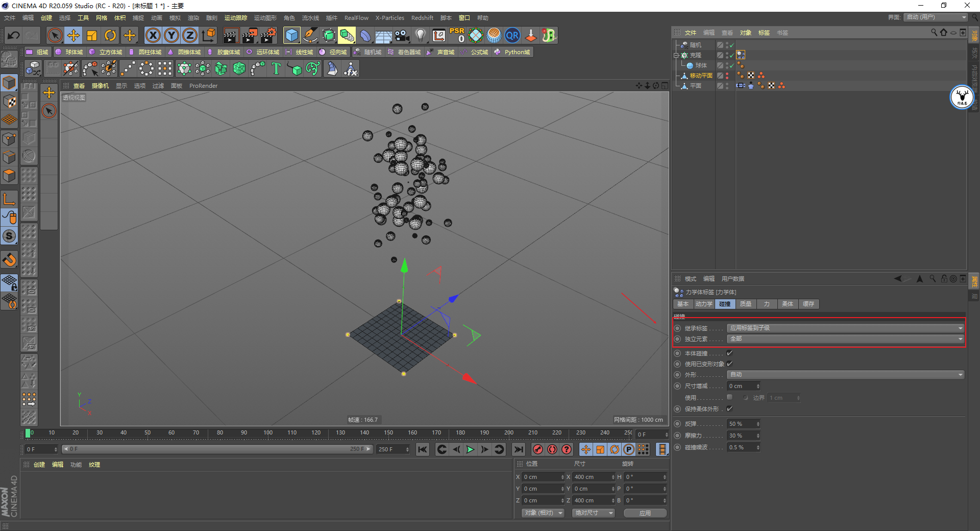
Task: Uncheck the 本体碰撞 checkbox
Action: pyautogui.click(x=729, y=353)
